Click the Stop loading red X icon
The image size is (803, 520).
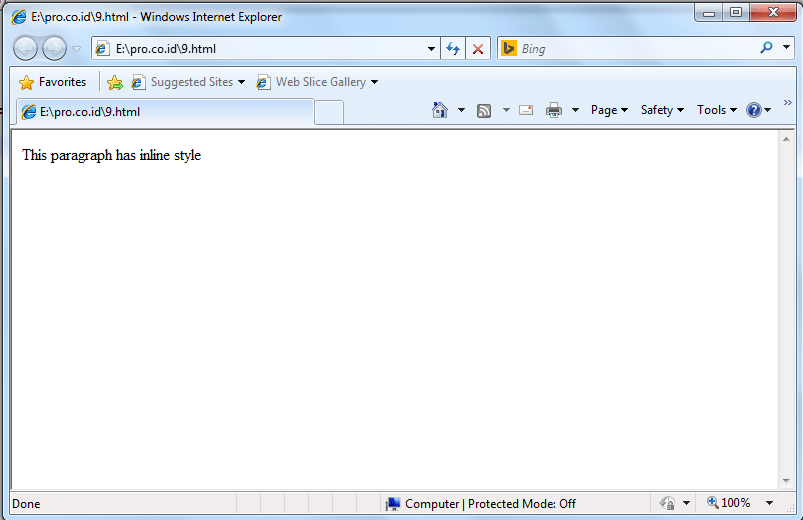[x=478, y=48]
